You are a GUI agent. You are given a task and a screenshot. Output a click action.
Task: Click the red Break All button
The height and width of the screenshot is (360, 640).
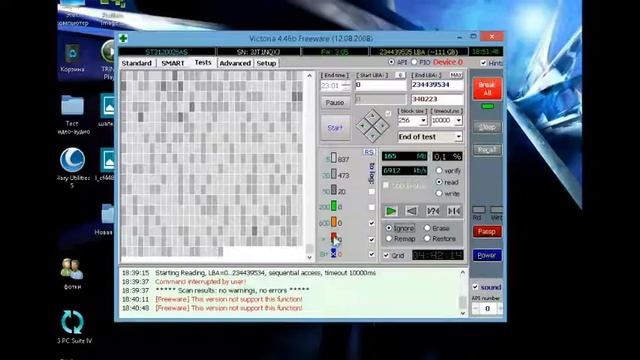click(x=487, y=89)
